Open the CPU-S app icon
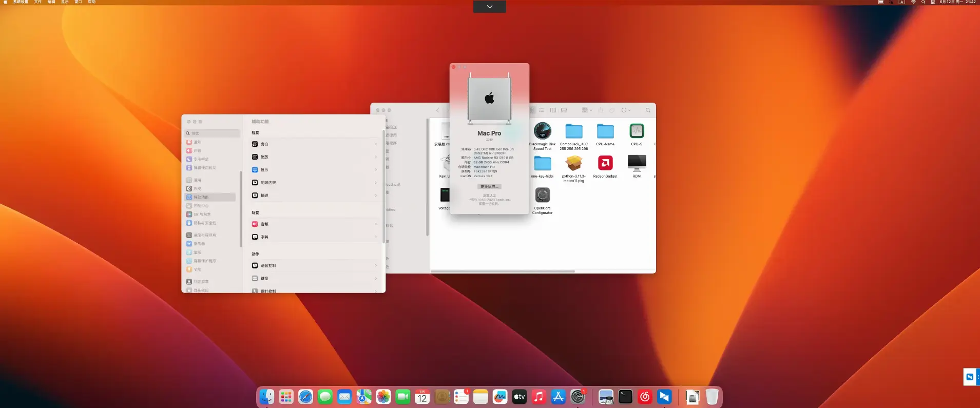This screenshot has width=980, height=408. pyautogui.click(x=637, y=131)
